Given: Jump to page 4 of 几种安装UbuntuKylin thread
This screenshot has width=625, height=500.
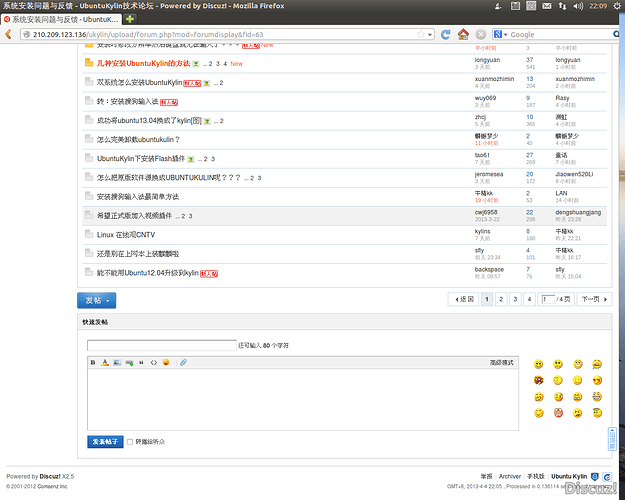Looking at the screenshot, I should tap(225, 64).
